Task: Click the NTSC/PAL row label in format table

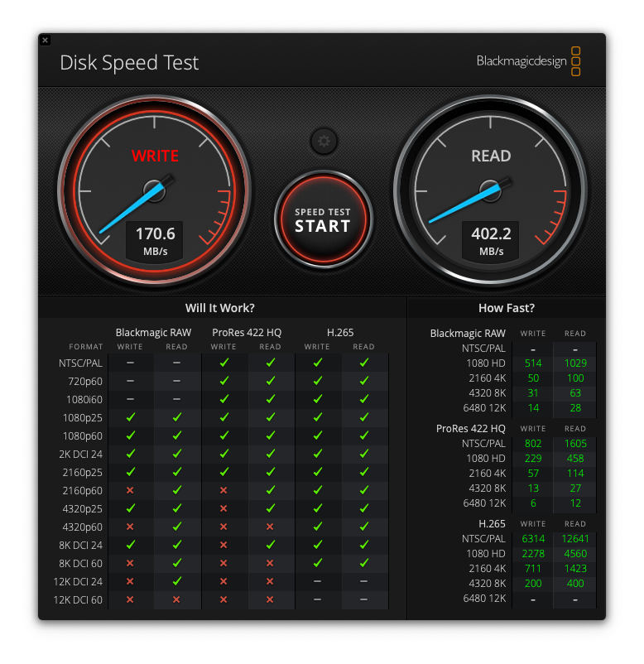Action: (x=80, y=363)
